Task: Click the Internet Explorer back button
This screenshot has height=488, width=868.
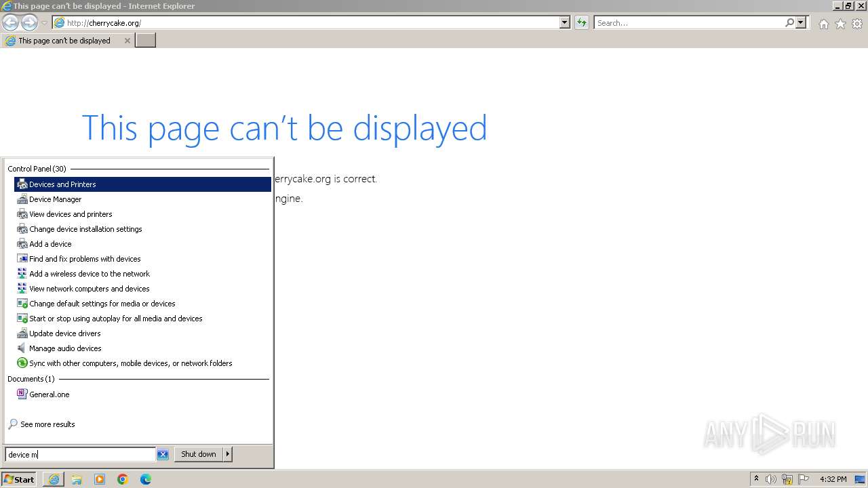Action: coord(10,22)
